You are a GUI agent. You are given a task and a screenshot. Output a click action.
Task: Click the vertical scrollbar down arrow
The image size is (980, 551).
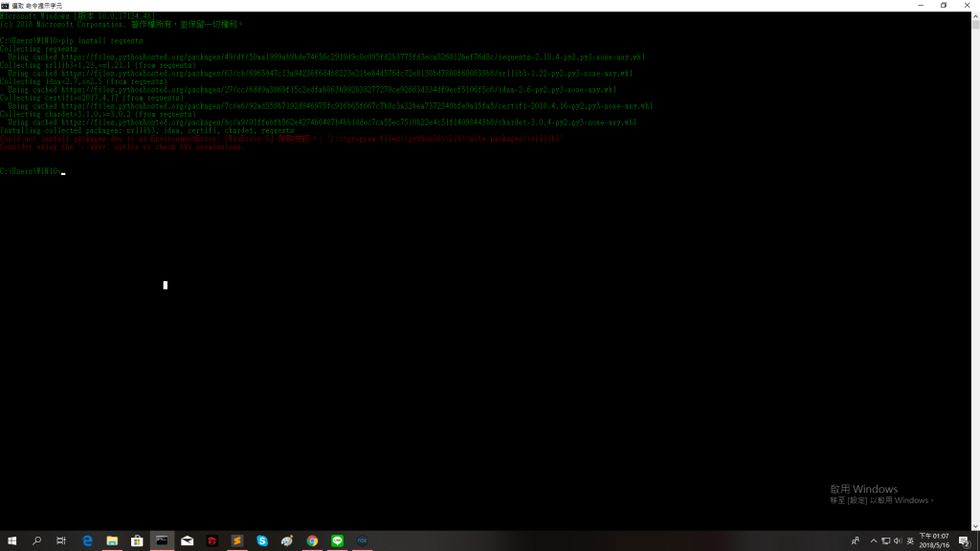point(975,527)
